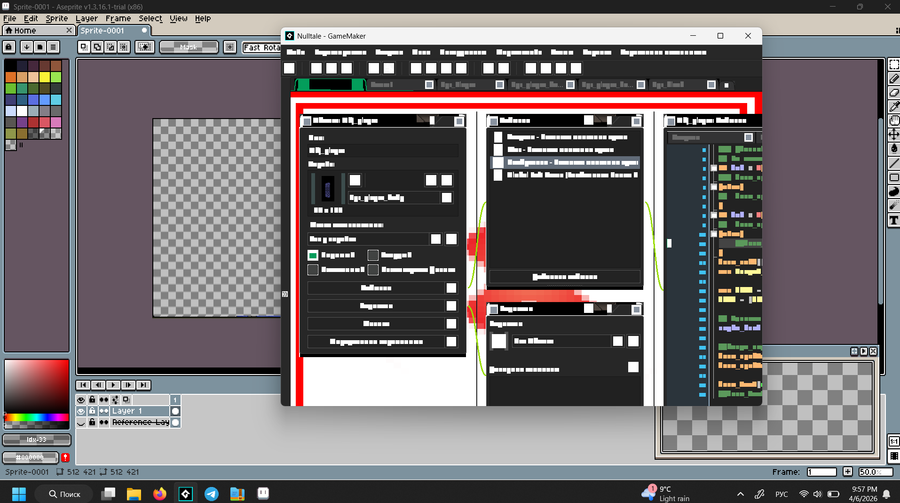Toggle all layers visibility in timeline header
The width and height of the screenshot is (900, 503).
point(81,400)
